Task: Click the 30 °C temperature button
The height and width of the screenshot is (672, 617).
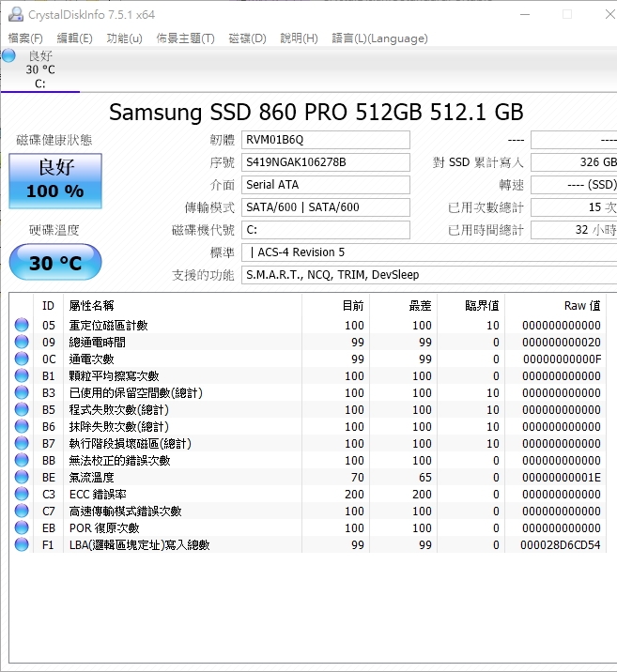Action: point(55,262)
